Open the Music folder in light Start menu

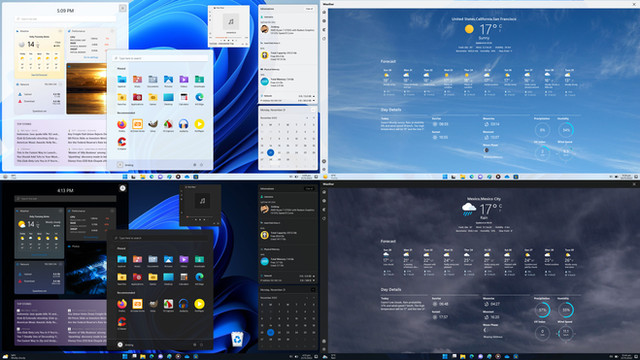tap(137, 80)
